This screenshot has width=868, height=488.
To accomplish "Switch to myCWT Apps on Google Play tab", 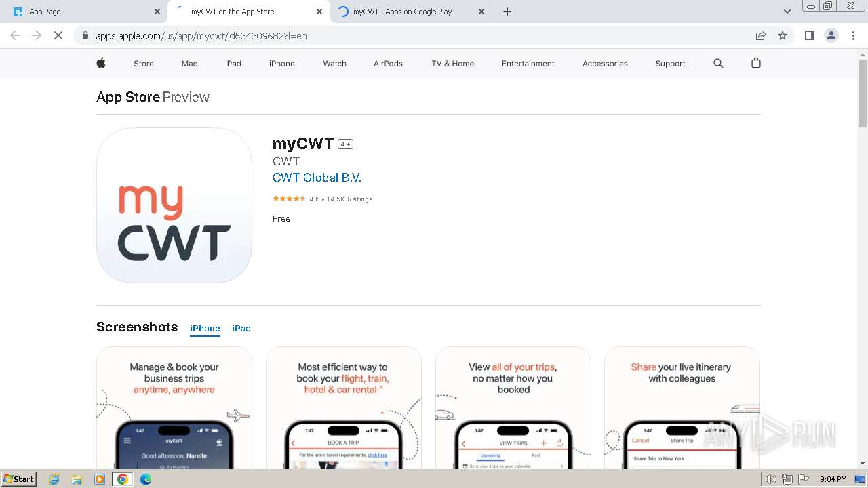I will [x=411, y=12].
